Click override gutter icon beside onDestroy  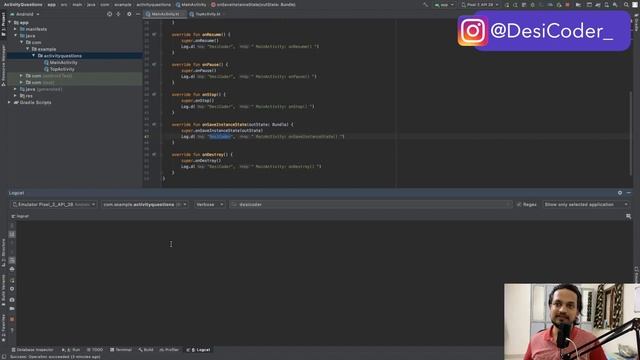pyautogui.click(x=154, y=155)
